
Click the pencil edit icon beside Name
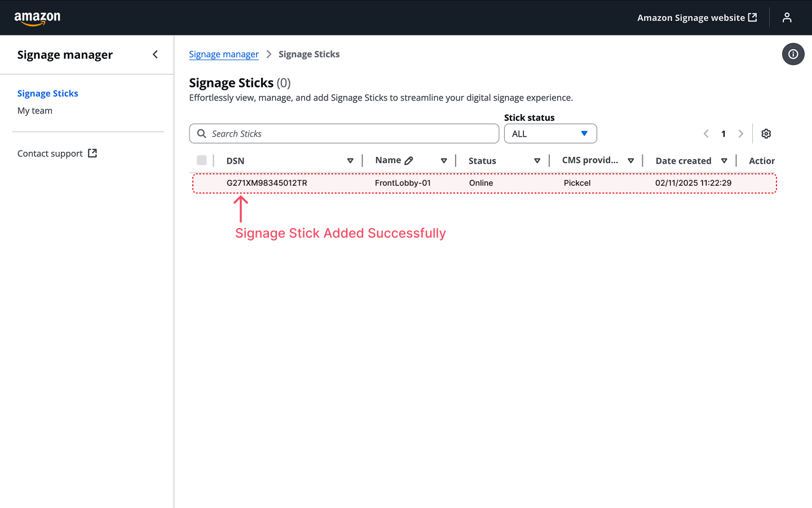(x=409, y=161)
